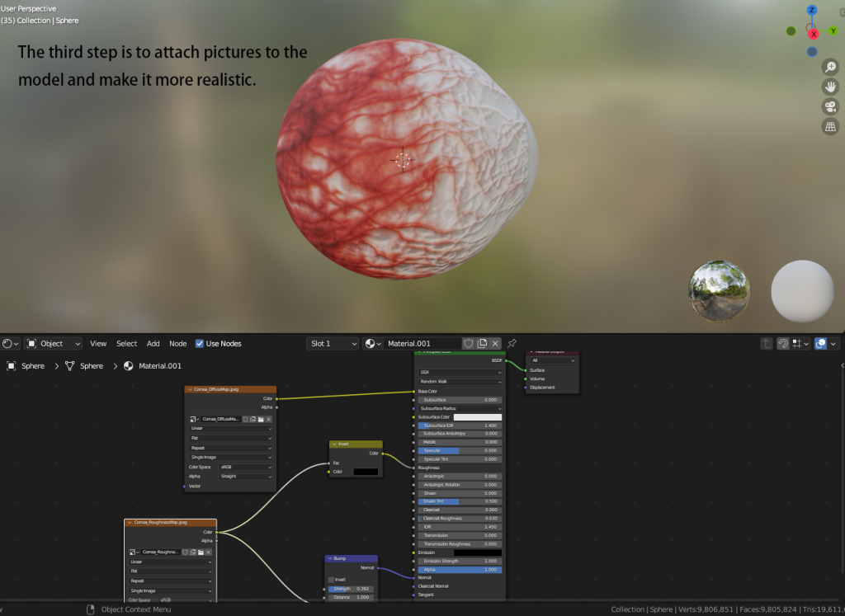Open the Object shader type dropdown

[53, 344]
